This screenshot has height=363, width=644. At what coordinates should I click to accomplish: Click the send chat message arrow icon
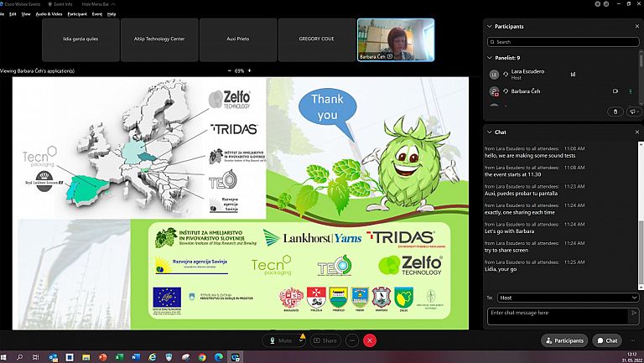634,314
